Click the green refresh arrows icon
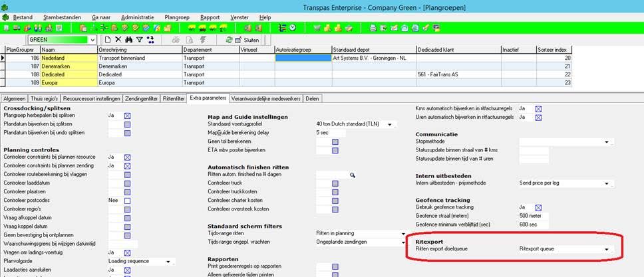 (x=229, y=40)
